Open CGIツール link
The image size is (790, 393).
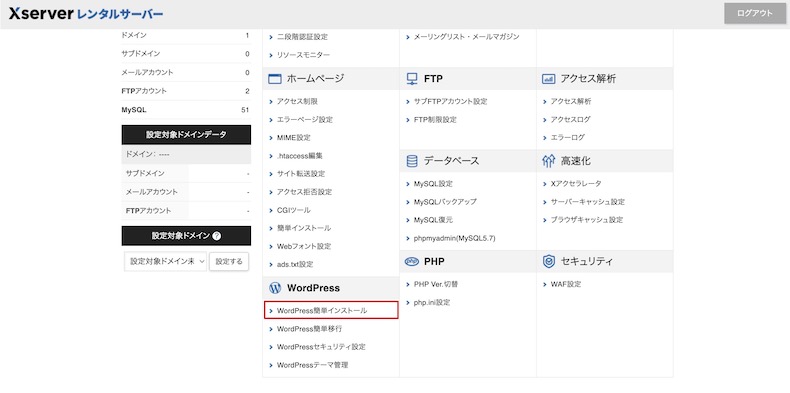tap(293, 210)
